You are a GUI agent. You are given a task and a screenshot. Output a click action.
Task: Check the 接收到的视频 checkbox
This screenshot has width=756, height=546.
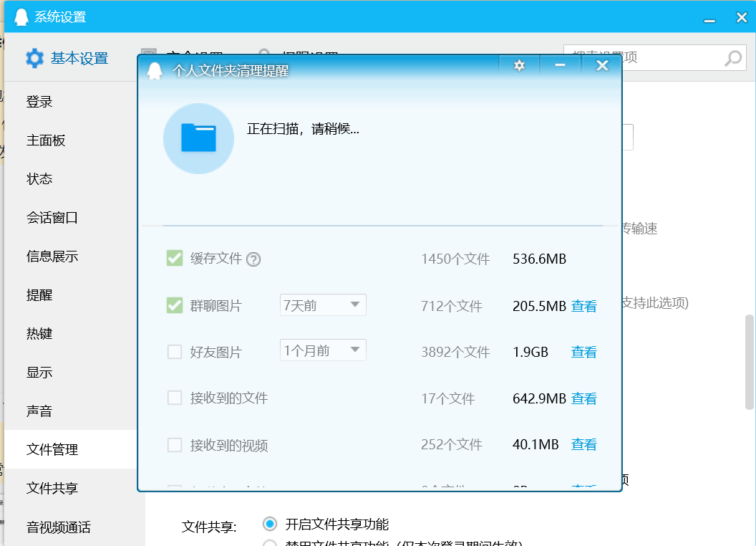(175, 445)
